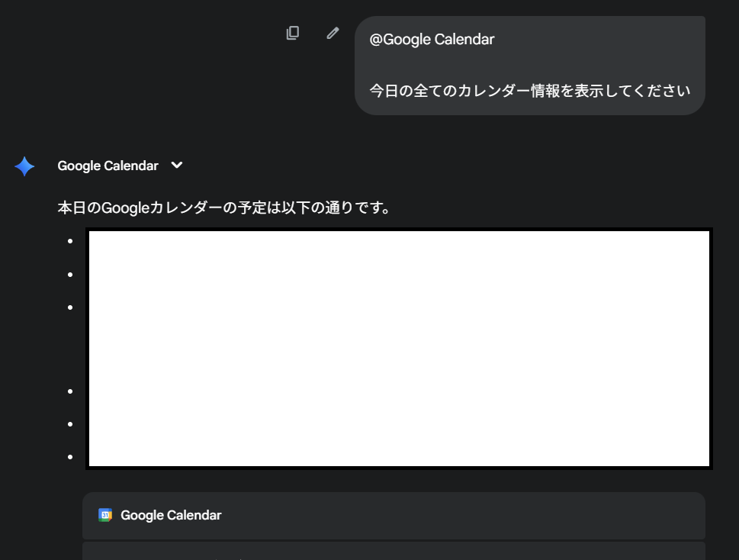Click the second bullet point in the list
This screenshot has width=739, height=560.
70,274
